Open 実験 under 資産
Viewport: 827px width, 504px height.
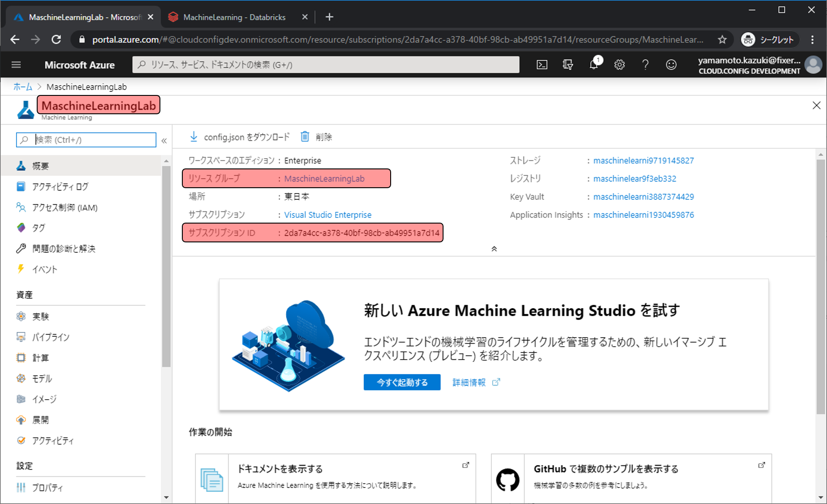pyautogui.click(x=81, y=316)
